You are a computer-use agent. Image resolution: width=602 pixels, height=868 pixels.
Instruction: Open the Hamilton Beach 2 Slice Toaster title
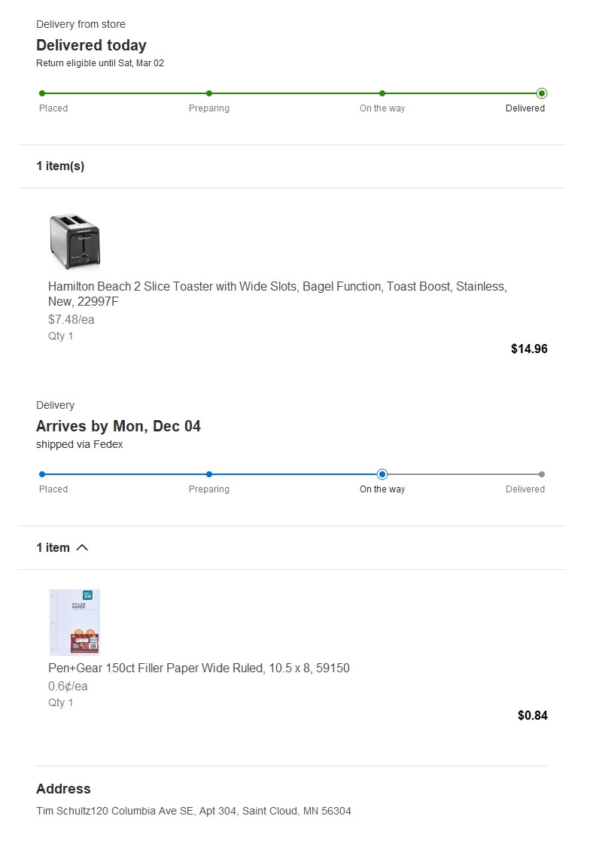click(x=277, y=294)
